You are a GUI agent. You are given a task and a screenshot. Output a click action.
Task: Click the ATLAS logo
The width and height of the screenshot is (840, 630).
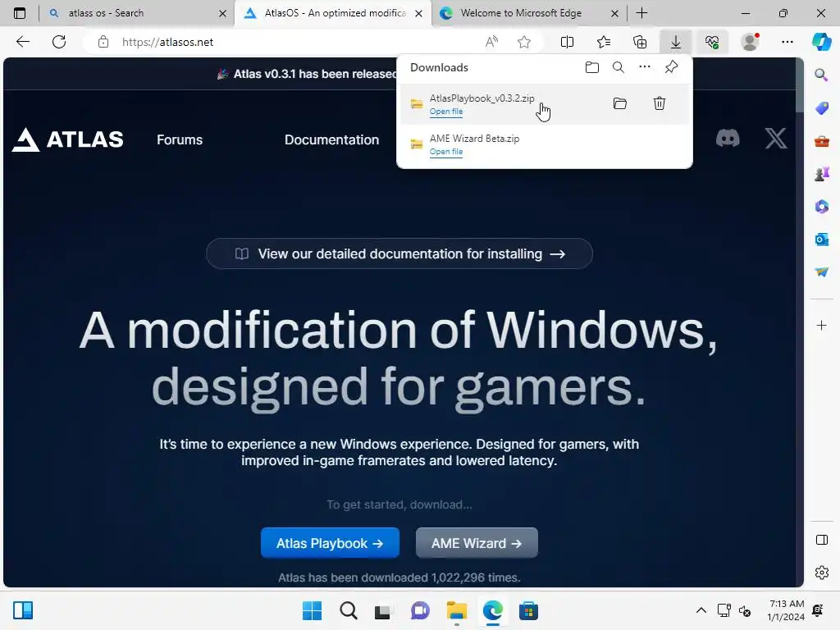[x=68, y=139]
